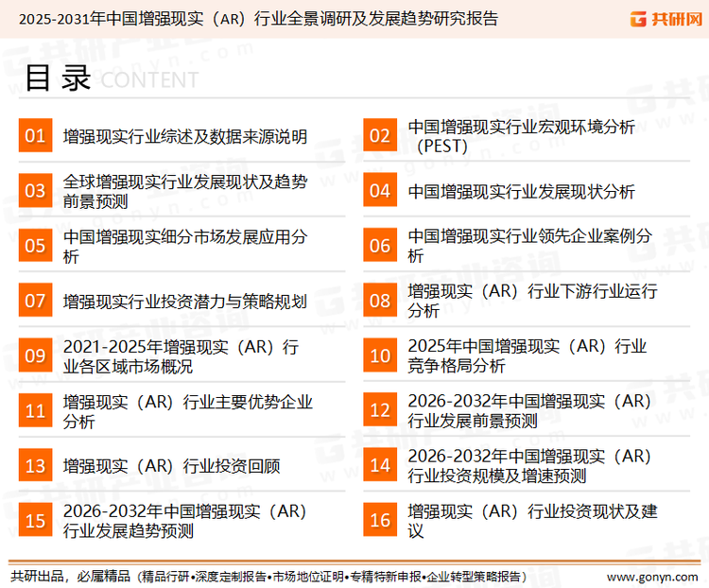Open chapter 增强现实（AR）行业投资现状及建议
The width and height of the screenshot is (709, 588).
tap(532, 521)
